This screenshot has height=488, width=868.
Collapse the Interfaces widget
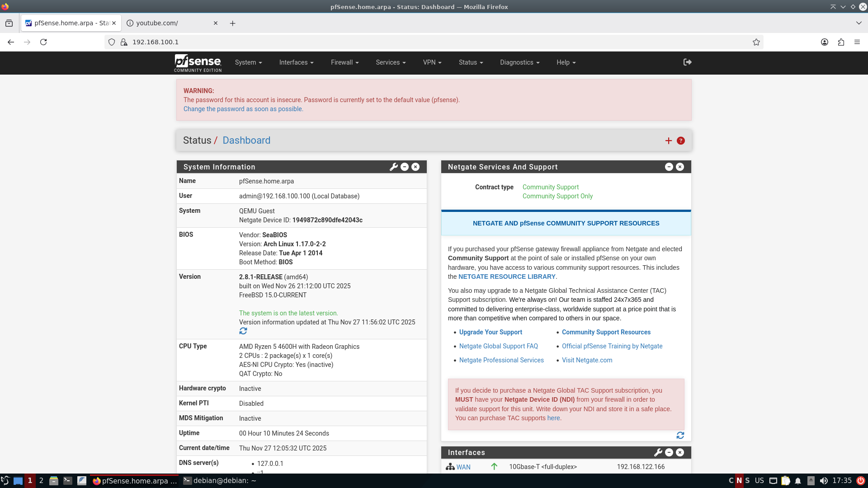point(669,452)
